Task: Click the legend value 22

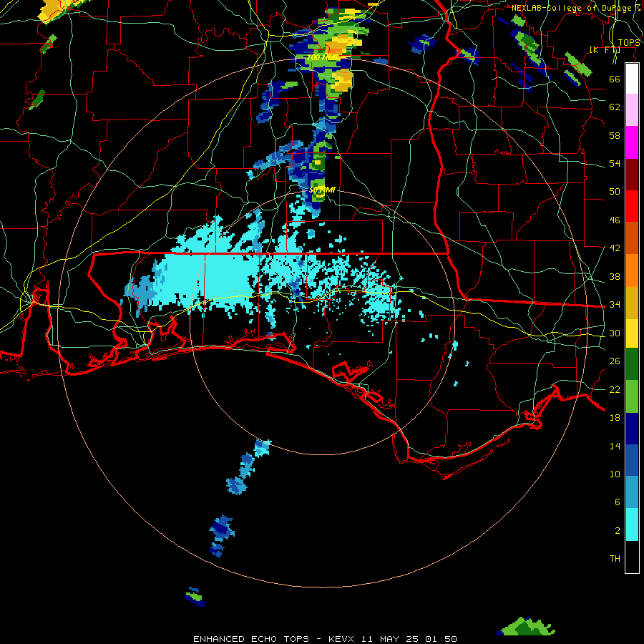Action: coord(615,389)
